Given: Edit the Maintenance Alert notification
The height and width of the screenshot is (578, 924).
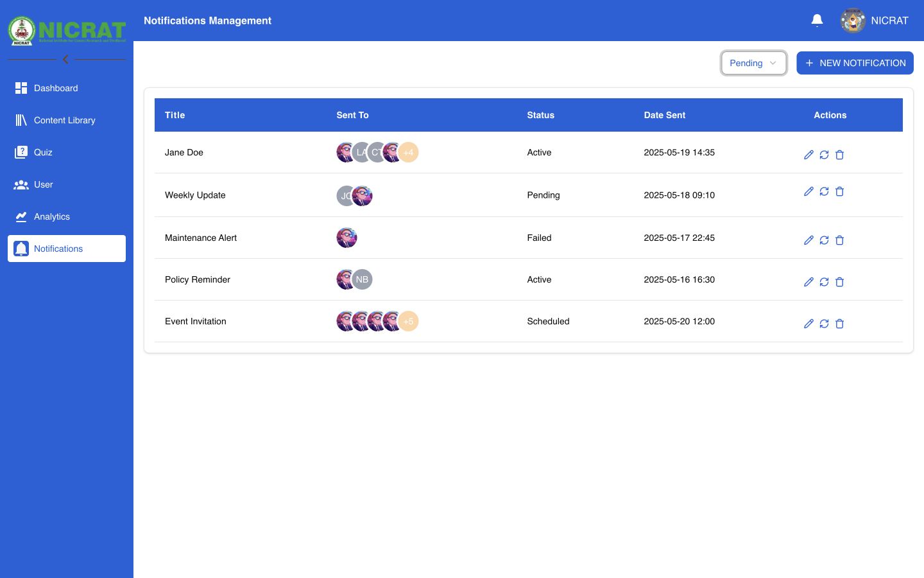Looking at the screenshot, I should point(809,240).
